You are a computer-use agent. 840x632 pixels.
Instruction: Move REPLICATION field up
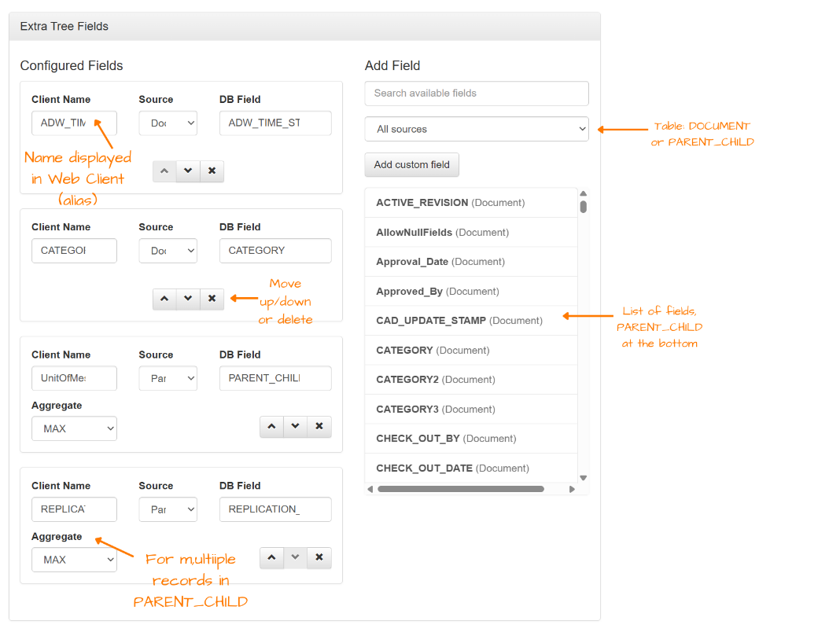[x=271, y=557]
